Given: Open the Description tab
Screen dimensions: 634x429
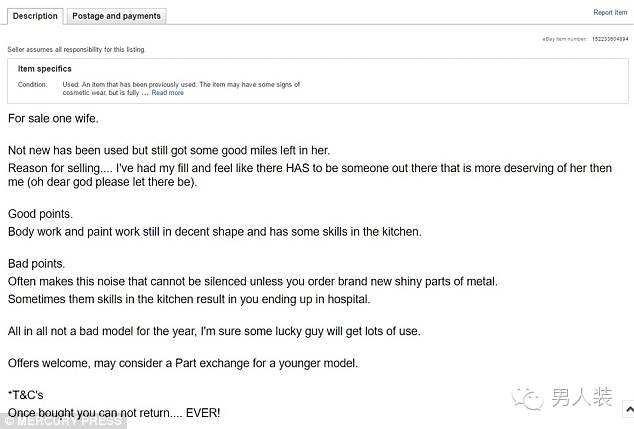Looking at the screenshot, I should [35, 16].
